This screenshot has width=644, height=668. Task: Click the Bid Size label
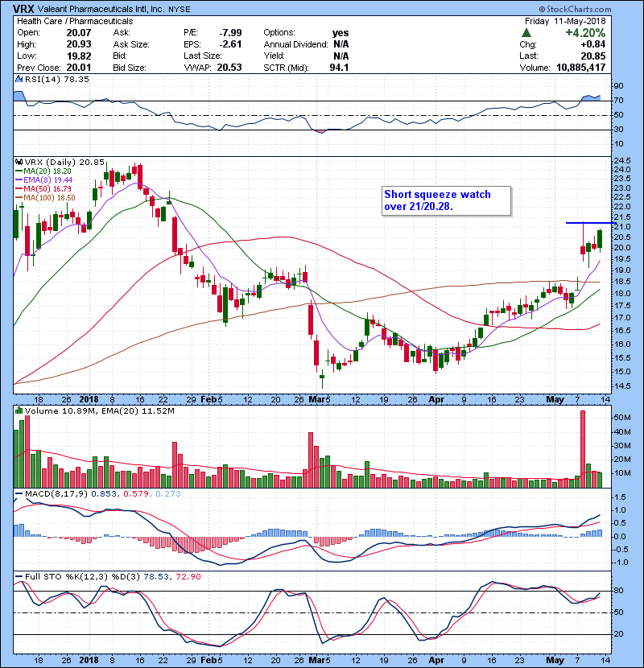click(130, 68)
